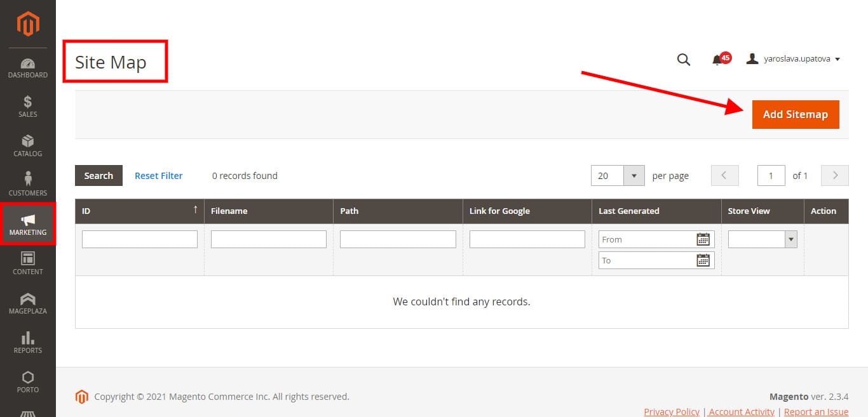
Task: Click the Search button
Action: click(x=98, y=176)
